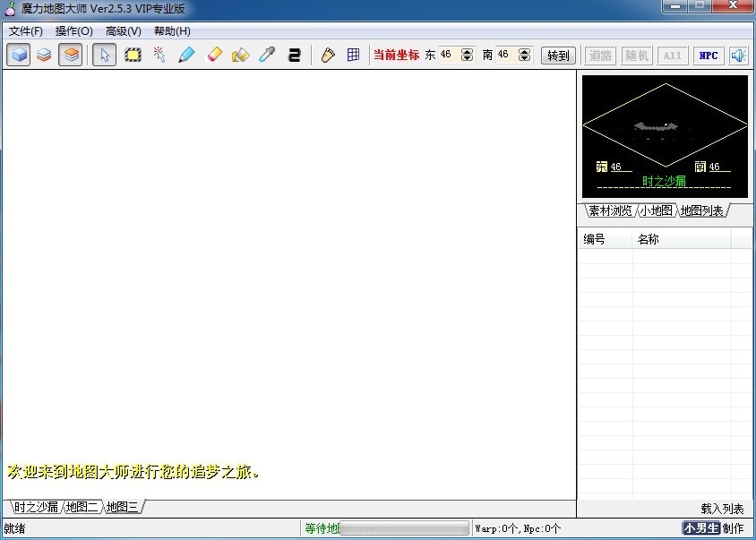Decrease the South coordinate with down arrow
This screenshot has height=540, width=756.
[525, 59]
